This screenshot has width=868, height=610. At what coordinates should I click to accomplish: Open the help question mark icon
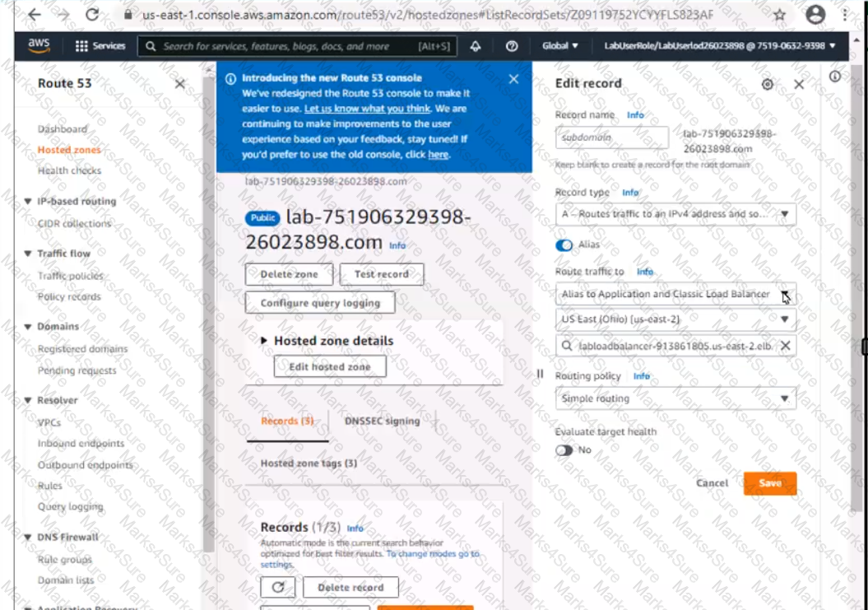click(x=512, y=46)
